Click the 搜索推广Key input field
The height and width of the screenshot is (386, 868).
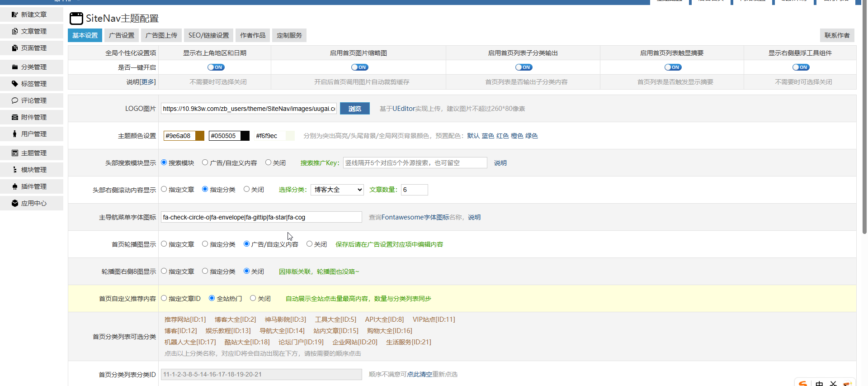(x=415, y=163)
